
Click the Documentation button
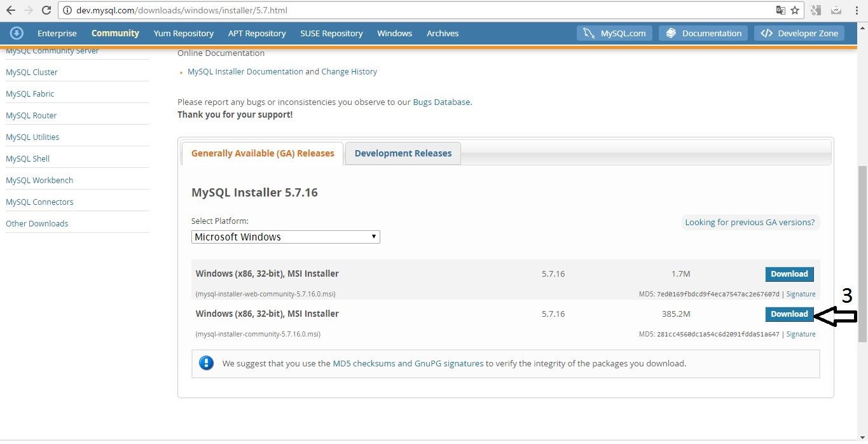(703, 33)
